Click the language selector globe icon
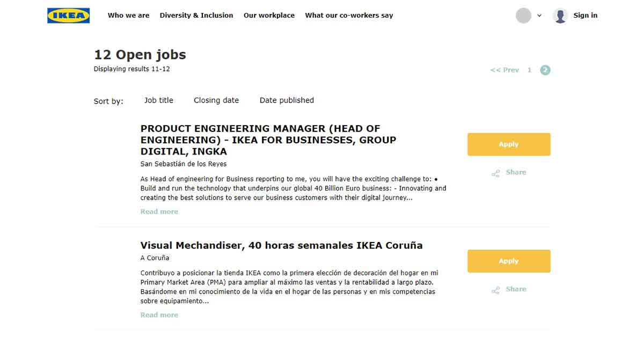This screenshot has height=337, width=644. [522, 16]
